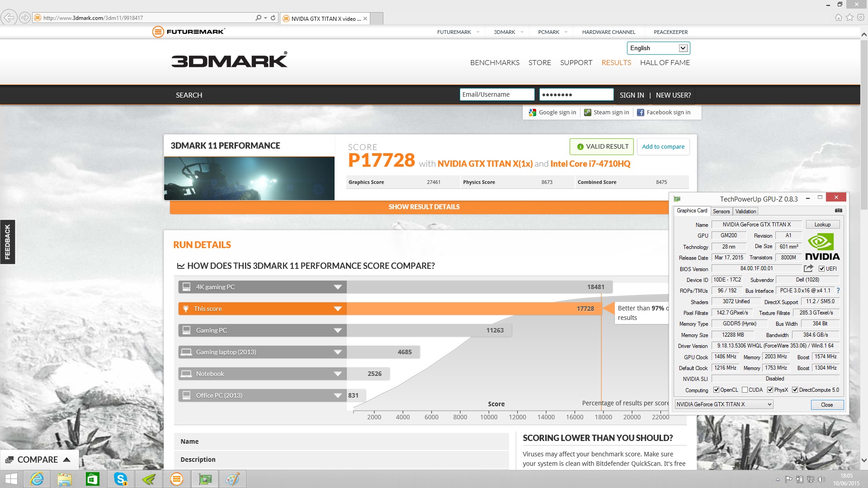Click the Lookup button in GPU-Z
868x488 pixels.
[x=822, y=225]
